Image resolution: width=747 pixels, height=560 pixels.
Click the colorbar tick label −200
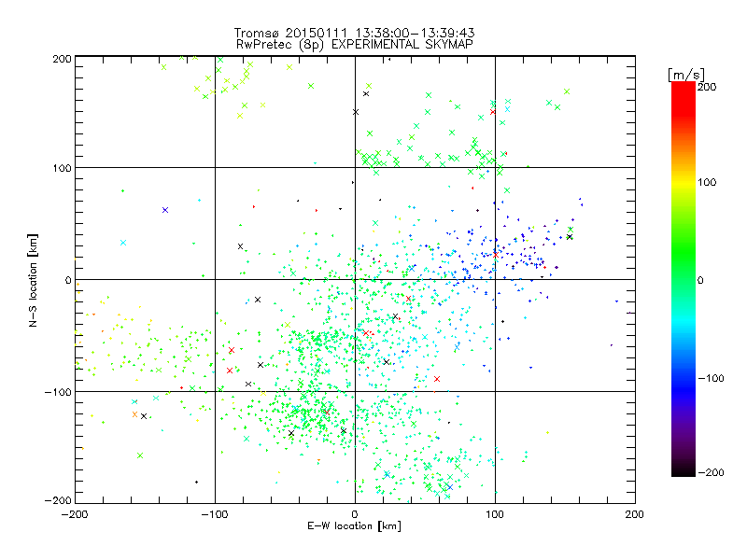[x=711, y=472]
